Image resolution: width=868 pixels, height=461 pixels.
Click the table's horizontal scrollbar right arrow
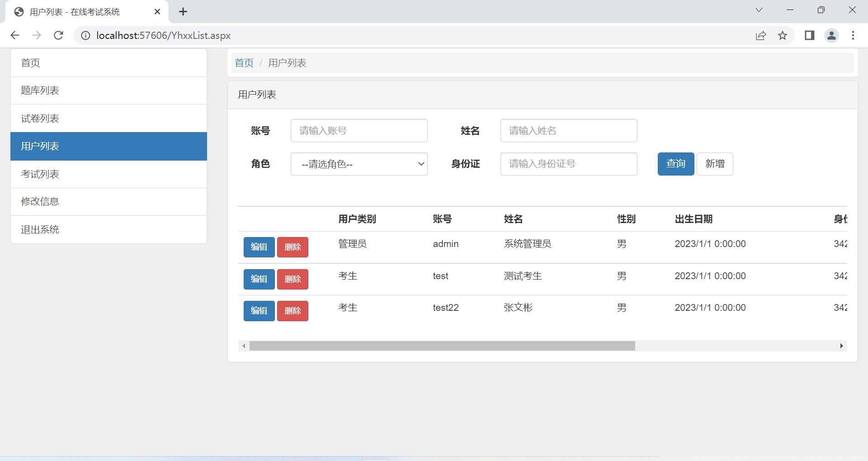click(841, 346)
